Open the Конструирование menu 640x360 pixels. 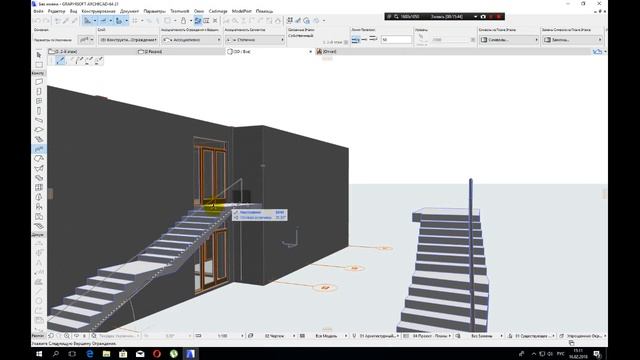98,11
